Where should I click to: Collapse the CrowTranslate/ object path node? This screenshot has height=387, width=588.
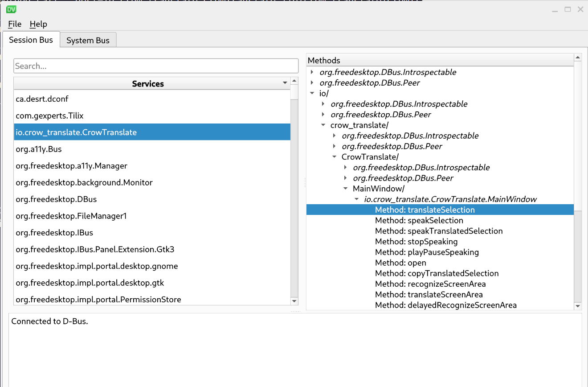pyautogui.click(x=334, y=157)
